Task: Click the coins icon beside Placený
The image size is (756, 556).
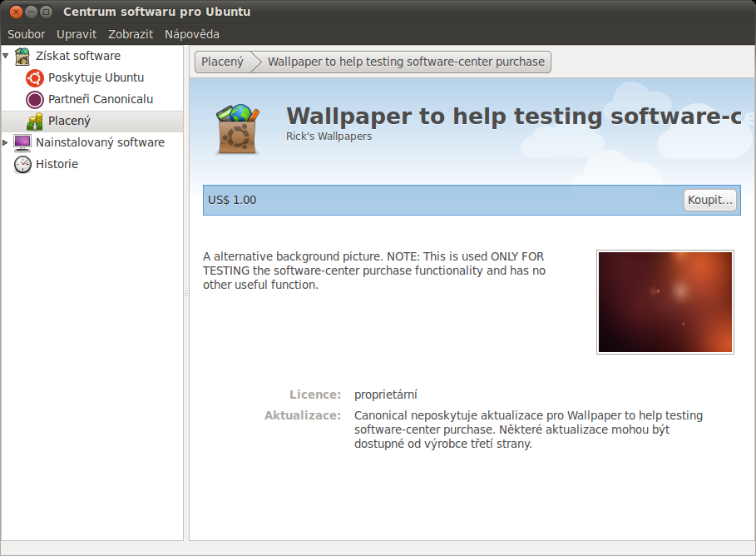Action: pyautogui.click(x=35, y=122)
